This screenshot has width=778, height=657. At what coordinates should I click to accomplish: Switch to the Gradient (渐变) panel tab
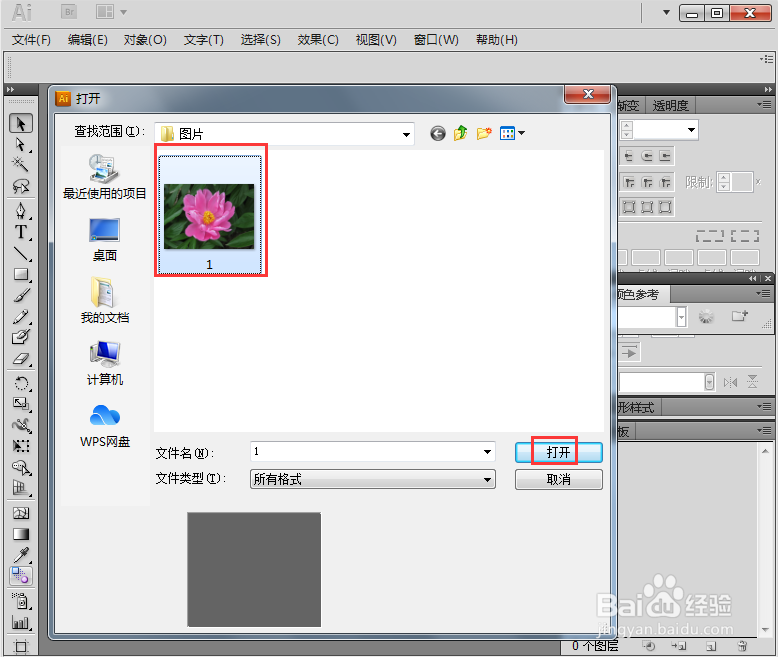[629, 105]
